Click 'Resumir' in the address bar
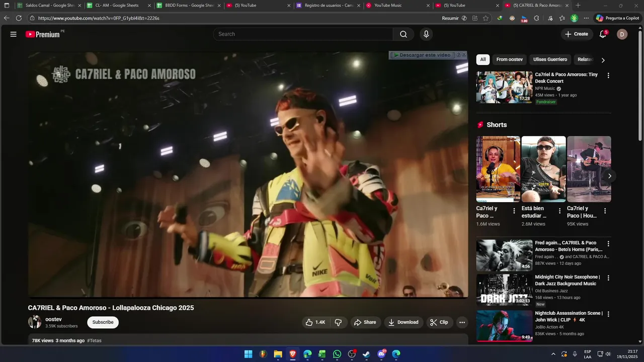The height and width of the screenshot is (362, 644). [x=450, y=18]
